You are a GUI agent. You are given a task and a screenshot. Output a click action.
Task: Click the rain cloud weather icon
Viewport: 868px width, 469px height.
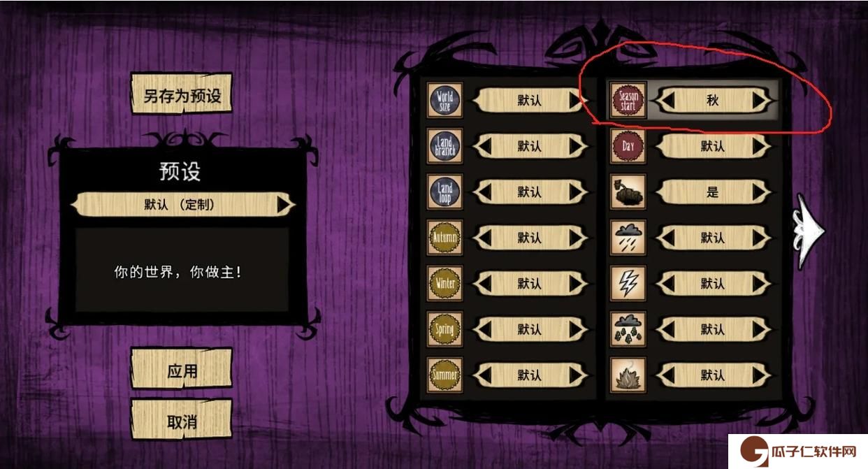tap(628, 238)
